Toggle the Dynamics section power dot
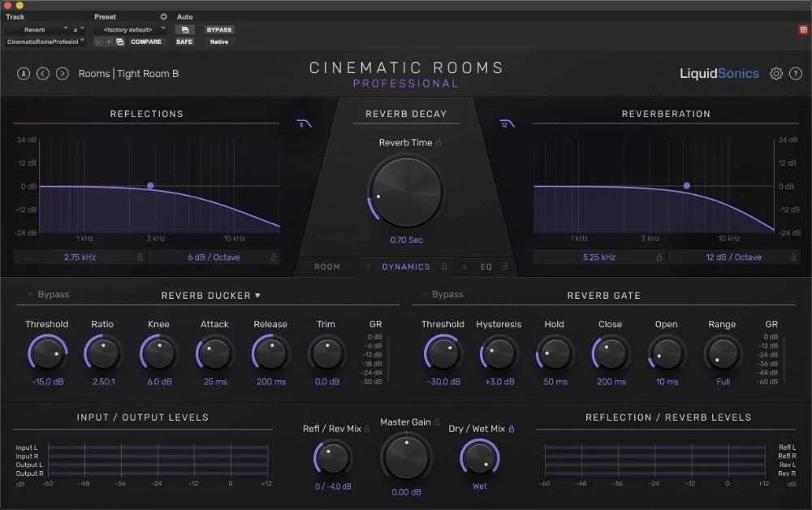This screenshot has height=510, width=812. [x=368, y=266]
